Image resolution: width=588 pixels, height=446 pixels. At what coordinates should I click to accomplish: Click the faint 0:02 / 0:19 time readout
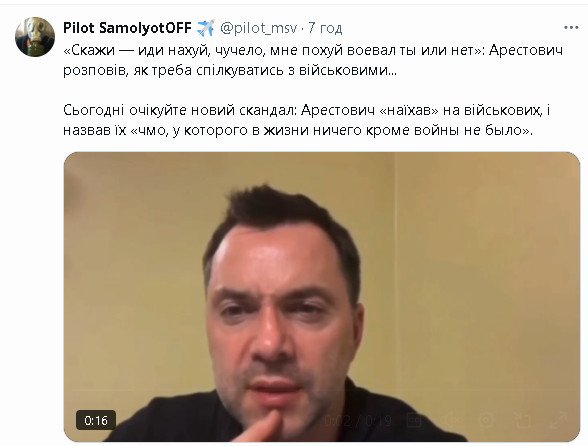(x=358, y=421)
